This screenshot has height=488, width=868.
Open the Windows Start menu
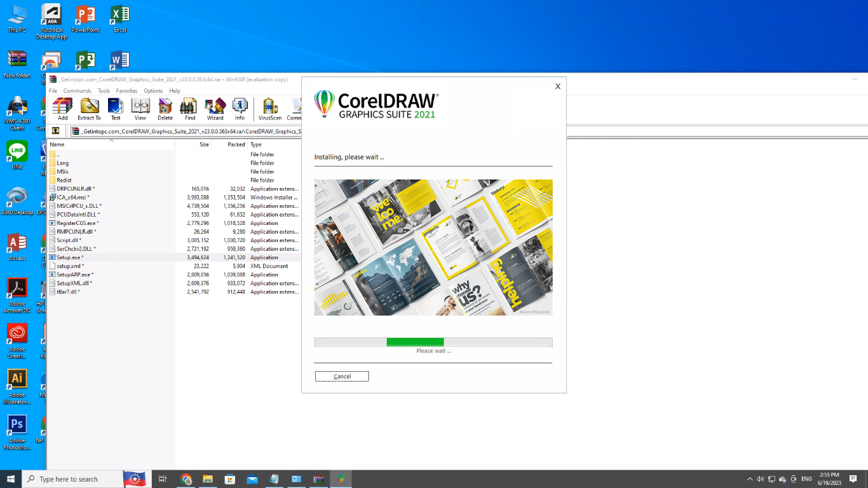11,478
